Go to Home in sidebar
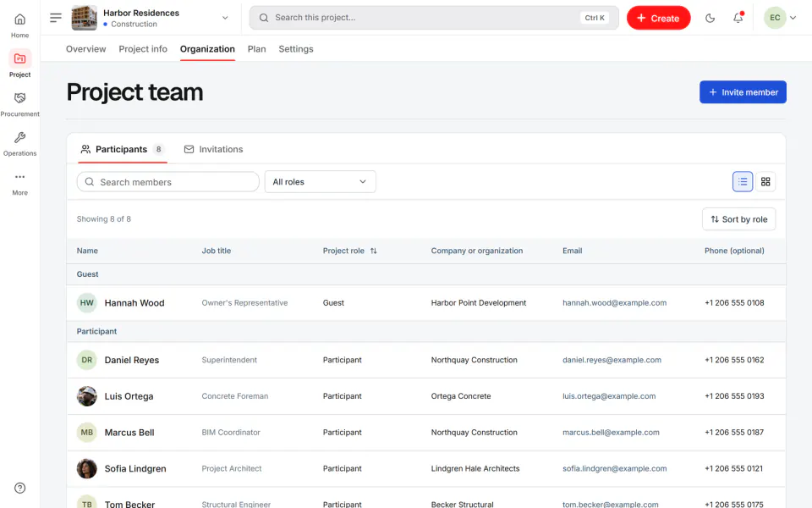The image size is (812, 508). coord(19,25)
